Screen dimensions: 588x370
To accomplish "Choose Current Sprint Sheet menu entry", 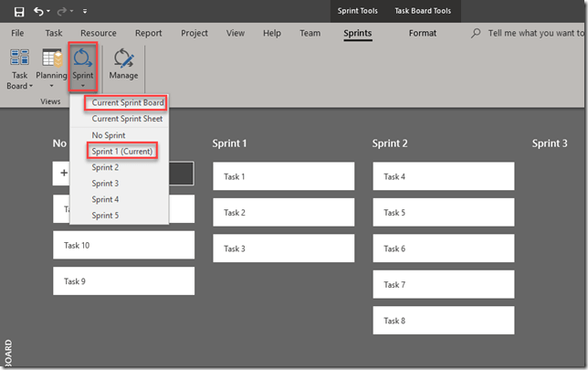I will tap(127, 119).
